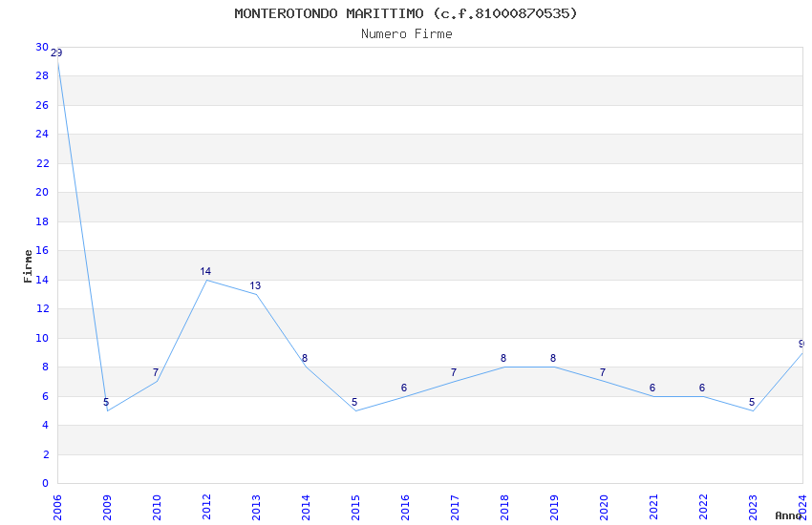
Task: Select the 5 data label above 2015
Action: point(354,403)
